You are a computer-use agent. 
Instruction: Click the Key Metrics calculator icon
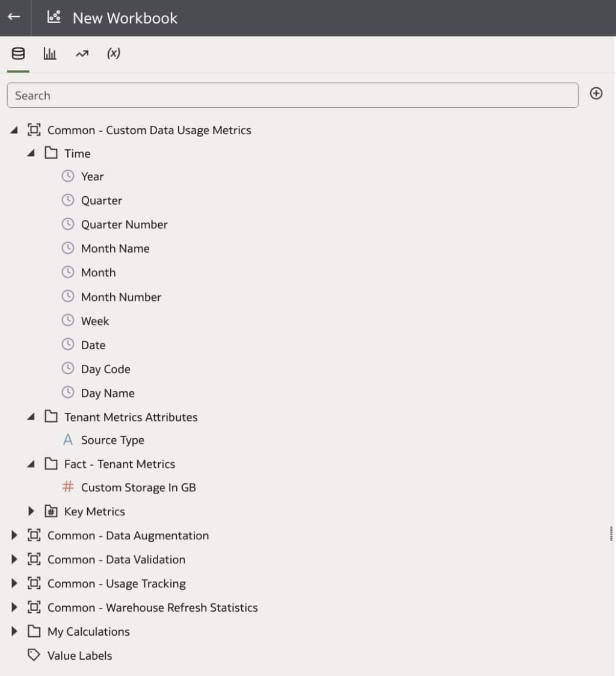point(51,511)
